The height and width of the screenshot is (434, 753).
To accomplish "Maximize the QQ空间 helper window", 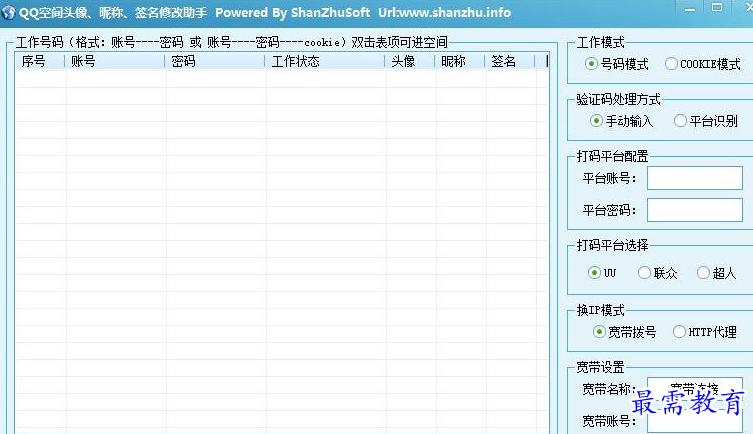I will tap(717, 7).
